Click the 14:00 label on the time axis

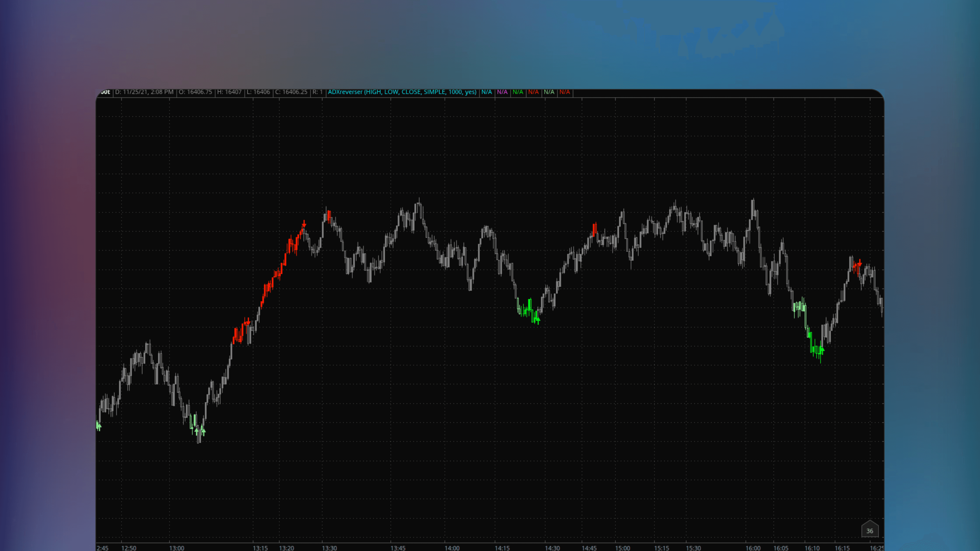[452, 548]
